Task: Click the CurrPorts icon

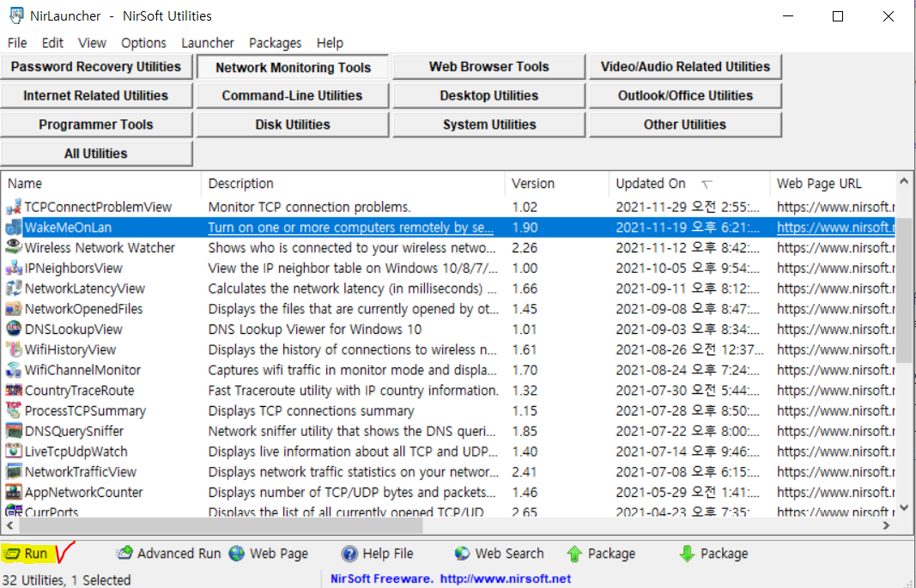Action: [x=14, y=512]
